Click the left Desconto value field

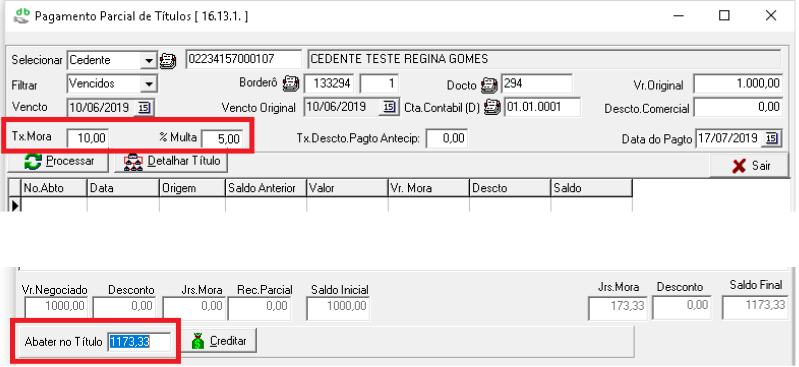[x=125, y=307]
